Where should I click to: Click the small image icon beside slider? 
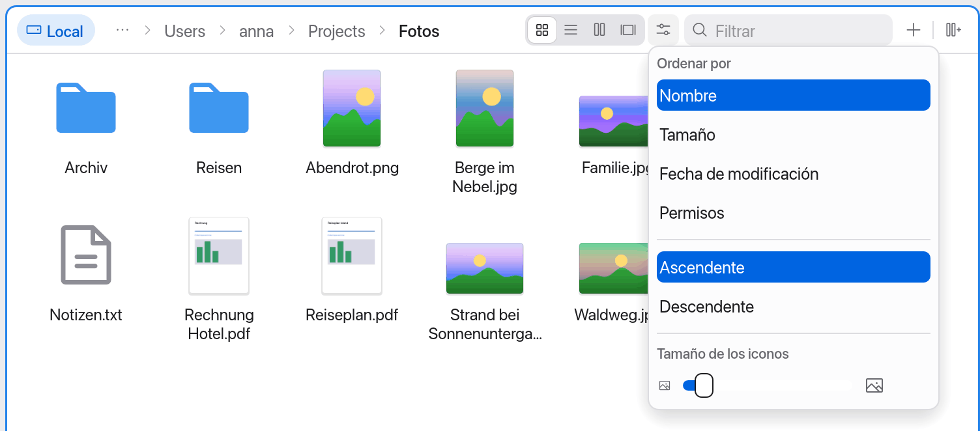tap(665, 385)
